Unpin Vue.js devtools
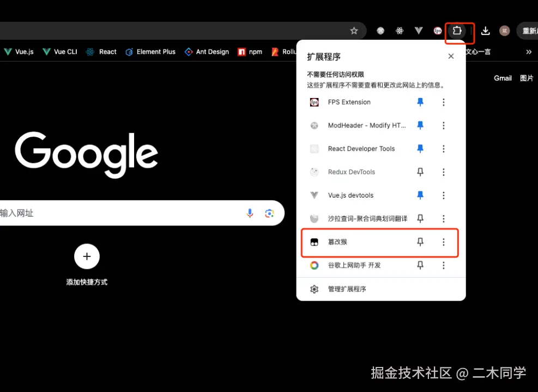538x392 pixels. (x=420, y=195)
